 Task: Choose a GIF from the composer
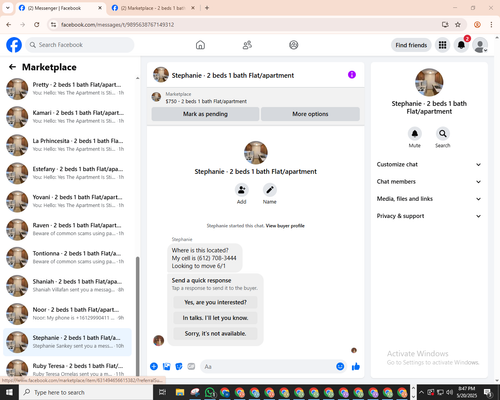click(191, 367)
